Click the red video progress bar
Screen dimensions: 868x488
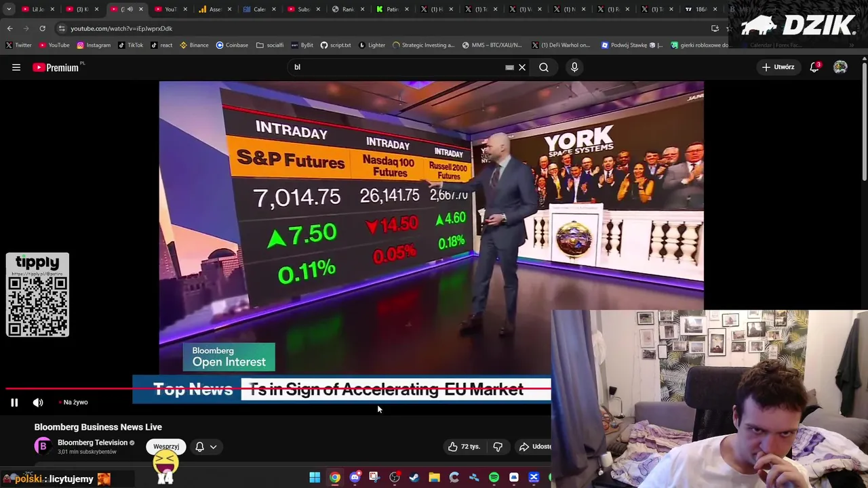[278, 389]
